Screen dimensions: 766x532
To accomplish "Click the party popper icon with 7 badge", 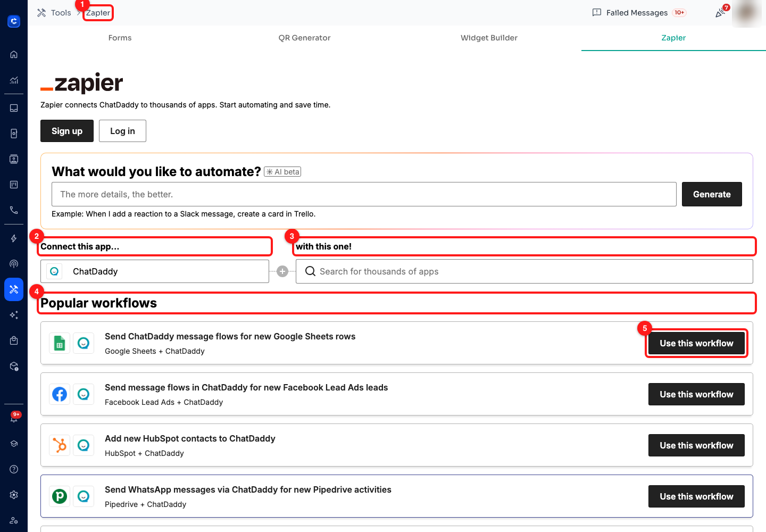I will (x=721, y=12).
